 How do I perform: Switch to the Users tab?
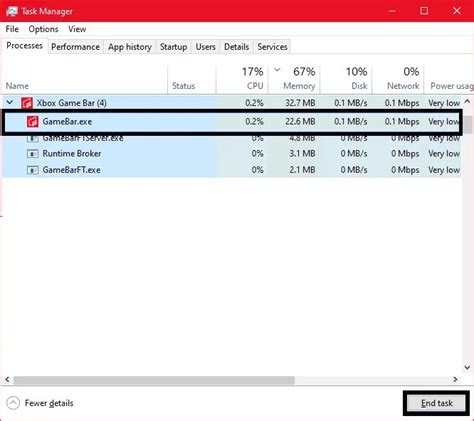(x=205, y=47)
